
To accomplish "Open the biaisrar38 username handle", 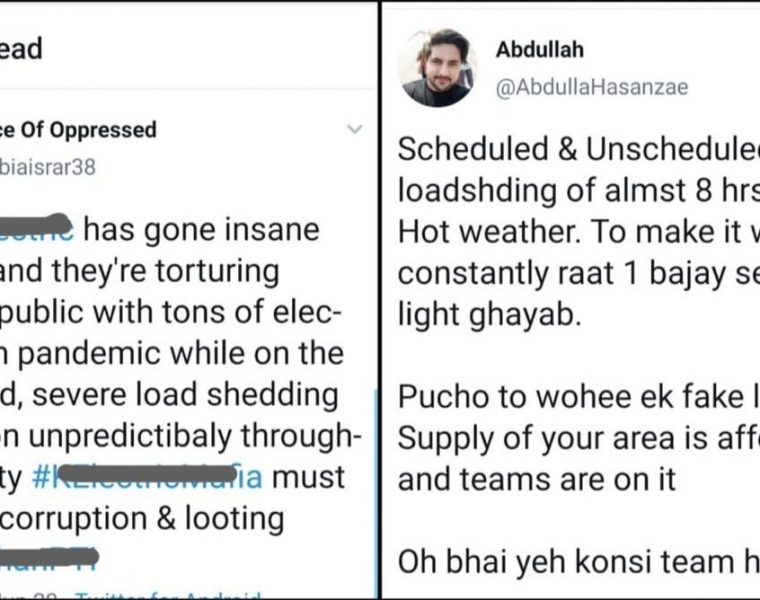I will (x=48, y=167).
